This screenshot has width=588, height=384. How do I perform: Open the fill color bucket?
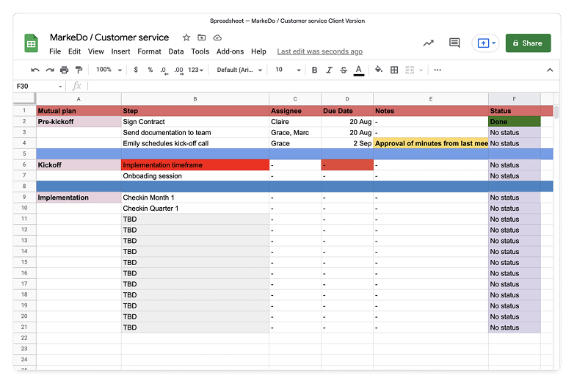click(379, 70)
